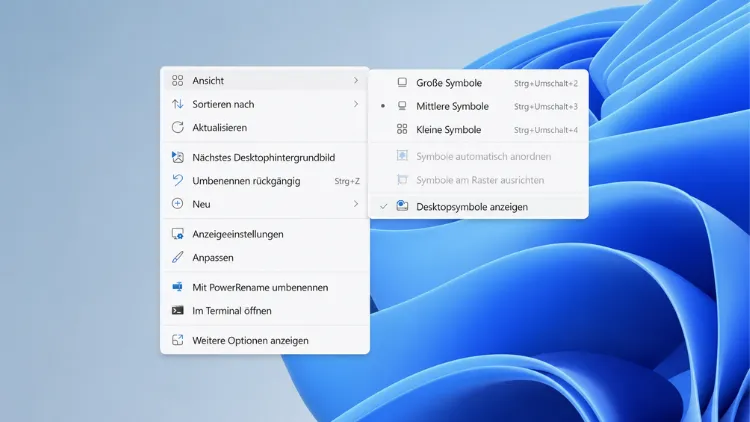
Task: Click the Strg+Z shortcut text
Action: [x=347, y=181]
